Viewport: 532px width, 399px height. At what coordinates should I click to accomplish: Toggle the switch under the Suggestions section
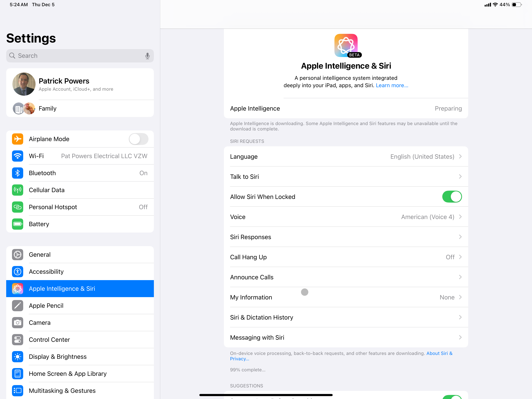[x=452, y=397]
